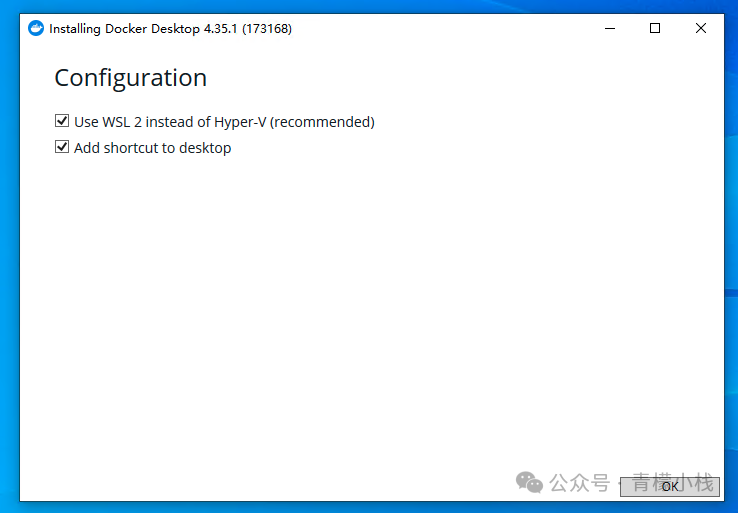Confirm configuration with OK button
738x513 pixels.
[x=670, y=486]
